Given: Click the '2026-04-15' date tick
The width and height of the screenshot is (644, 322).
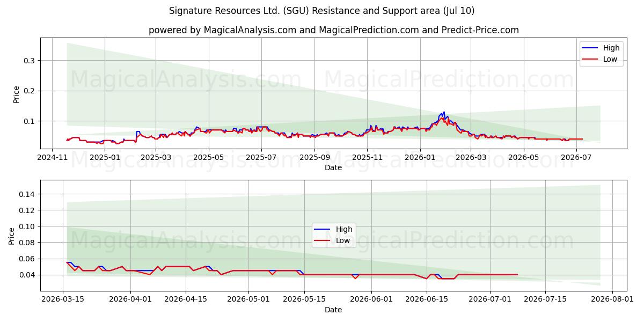Looking at the screenshot, I should click(186, 299).
